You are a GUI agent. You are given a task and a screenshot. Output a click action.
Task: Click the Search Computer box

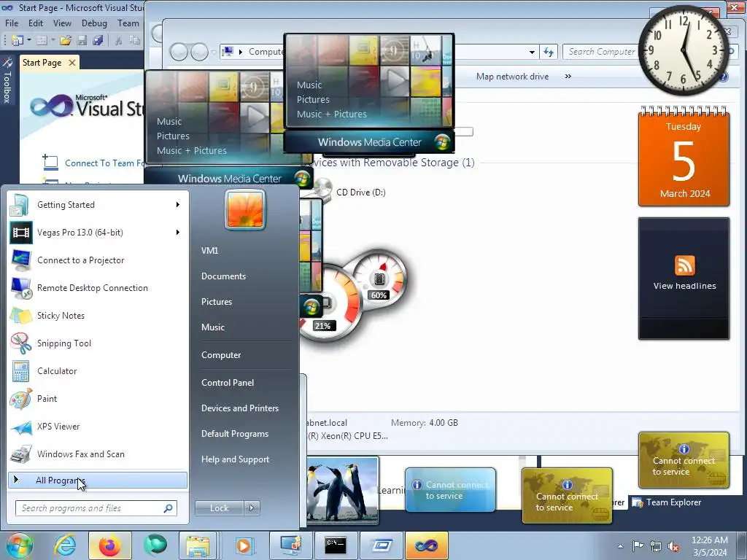coord(600,52)
